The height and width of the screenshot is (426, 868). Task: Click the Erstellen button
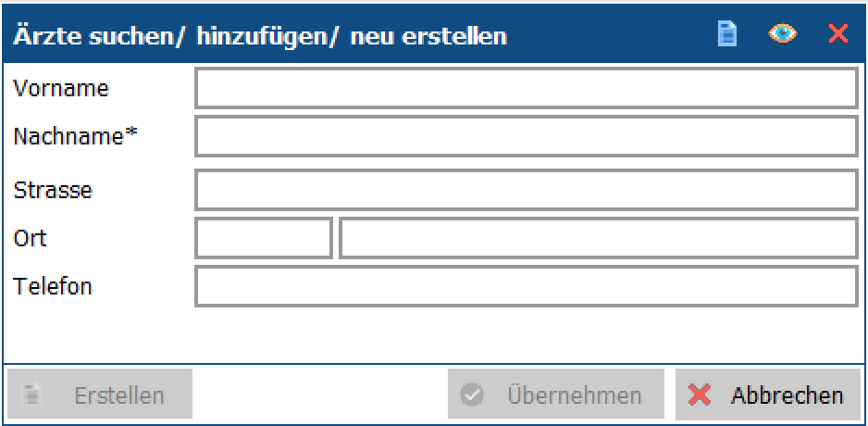click(100, 394)
